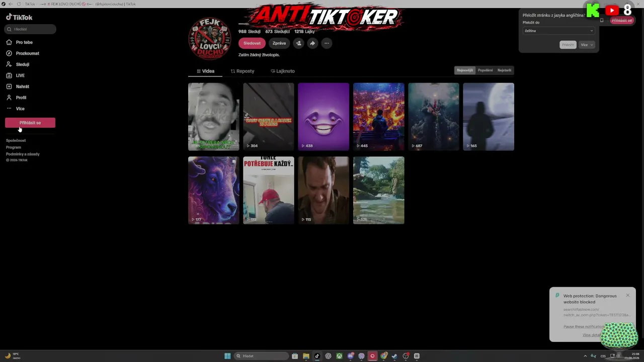Open the čeština language dropdown

[x=558, y=31]
